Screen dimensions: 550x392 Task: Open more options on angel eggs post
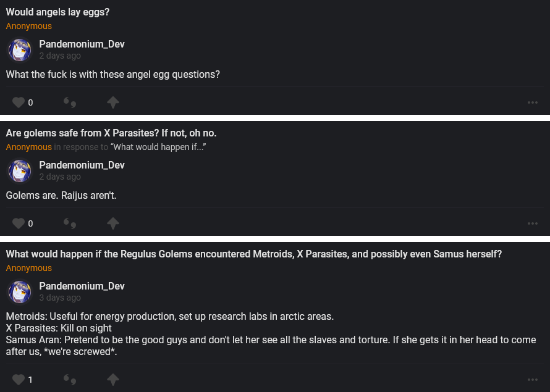point(533,102)
